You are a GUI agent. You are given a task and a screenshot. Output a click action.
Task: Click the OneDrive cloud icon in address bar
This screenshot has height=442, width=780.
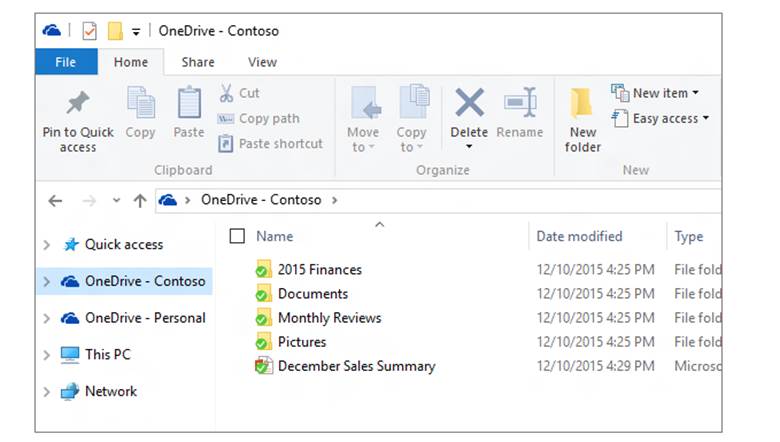pos(168,200)
